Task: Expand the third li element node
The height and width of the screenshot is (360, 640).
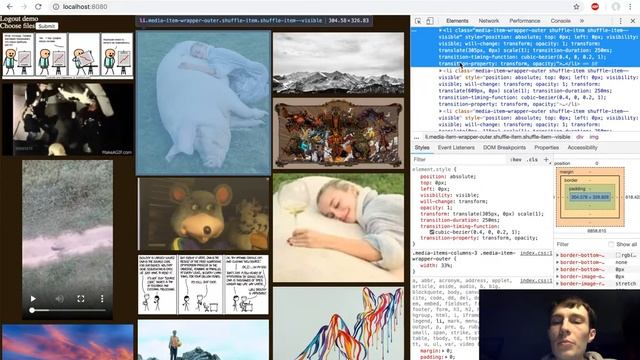Action: (x=440, y=111)
